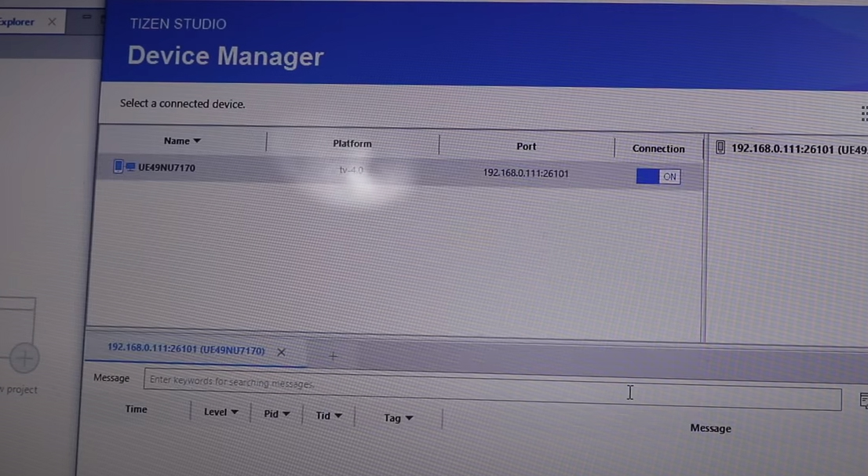Switch to Explorer tab in background window

click(x=16, y=22)
